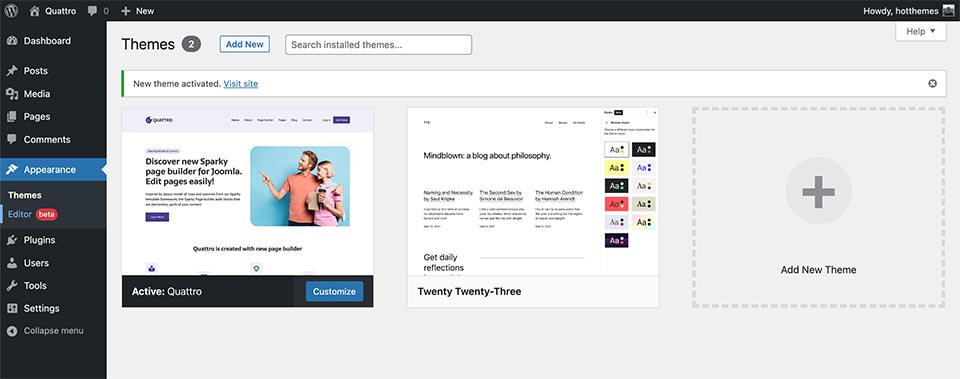Dismiss the theme activated notice

click(932, 83)
